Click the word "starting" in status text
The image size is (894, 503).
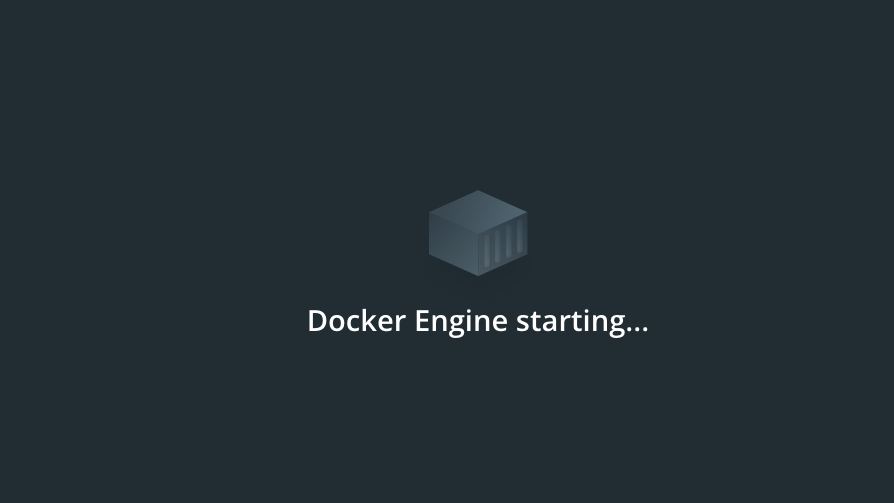[x=570, y=322]
